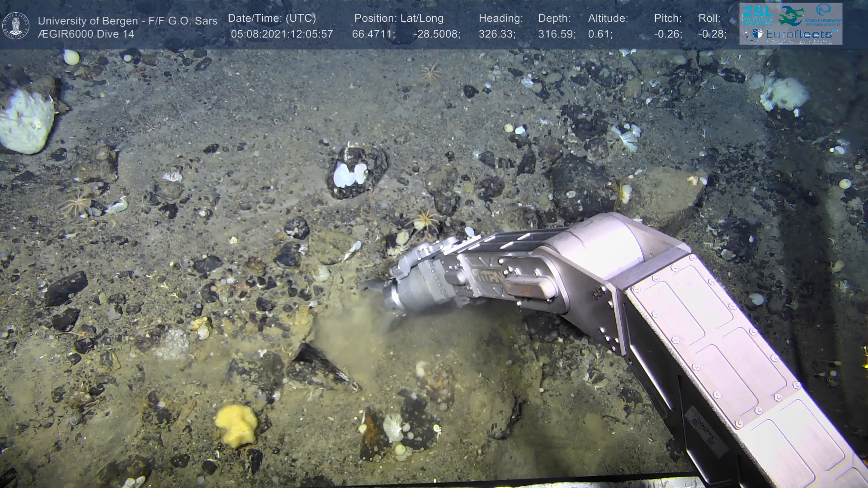Click the Depth reading 316.59
The image size is (868, 488).
click(x=556, y=34)
